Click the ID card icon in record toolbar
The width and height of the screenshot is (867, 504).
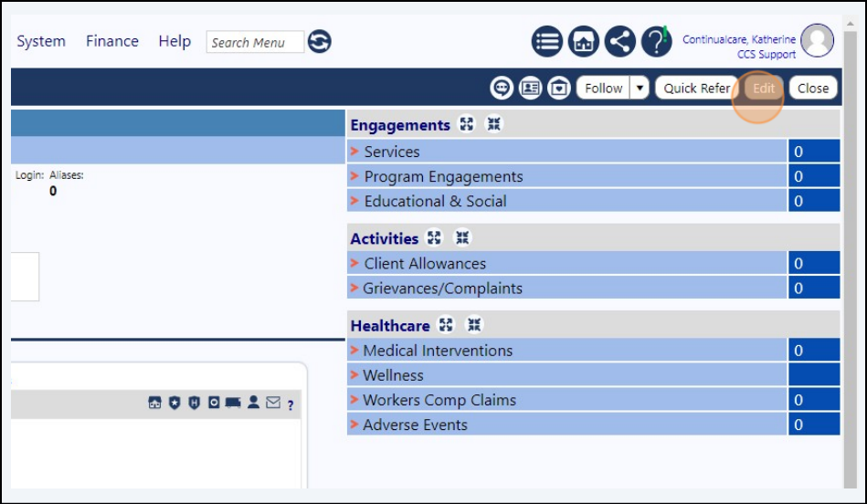click(530, 88)
